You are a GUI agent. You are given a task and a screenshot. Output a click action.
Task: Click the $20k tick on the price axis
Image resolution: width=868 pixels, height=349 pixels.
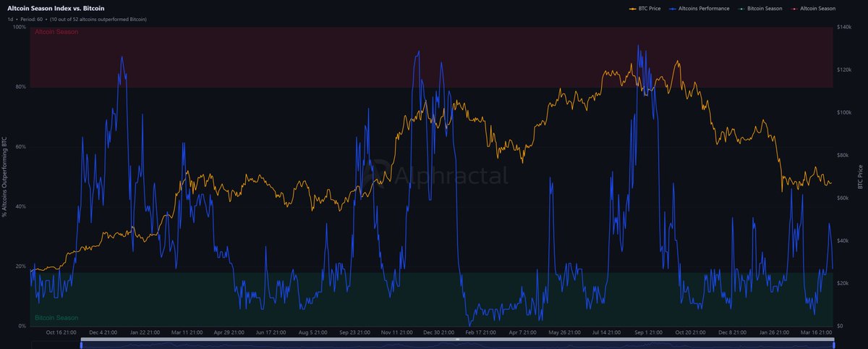coord(843,283)
